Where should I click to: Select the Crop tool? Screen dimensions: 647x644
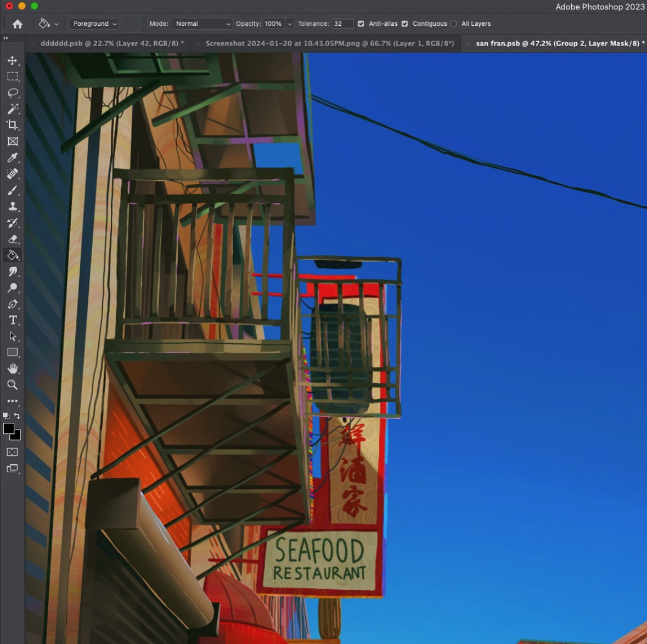pos(13,125)
